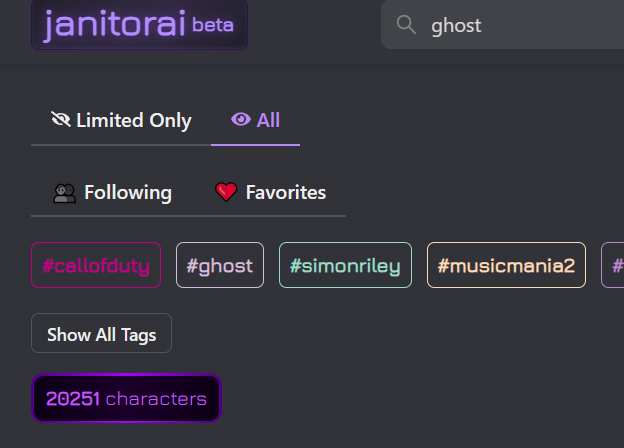
Task: Open the Following tab
Action: pos(113,192)
